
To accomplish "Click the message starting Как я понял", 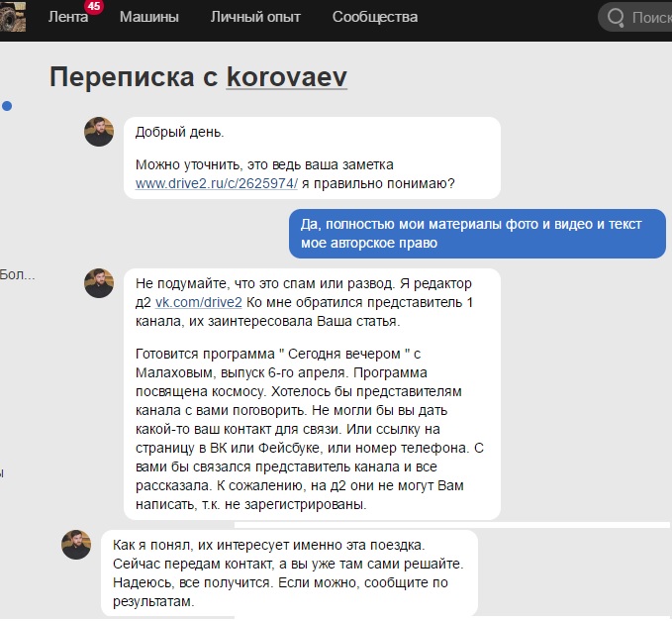I will point(289,572).
